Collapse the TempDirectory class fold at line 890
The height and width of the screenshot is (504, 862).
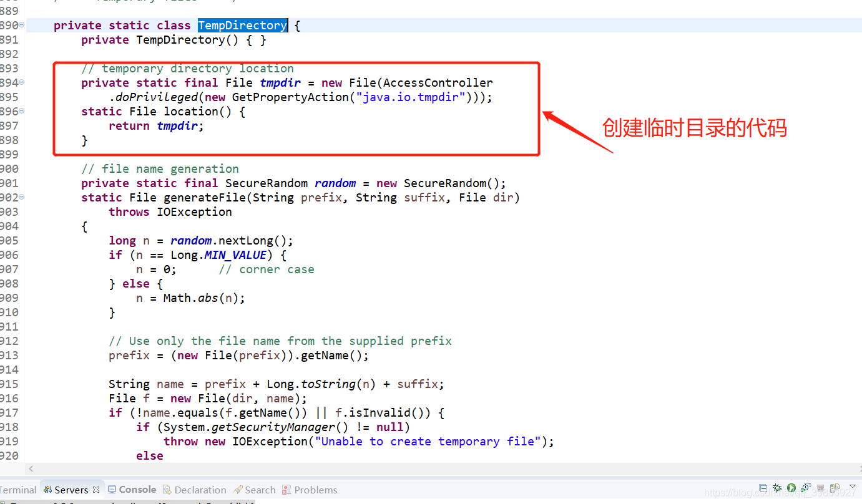(x=20, y=25)
